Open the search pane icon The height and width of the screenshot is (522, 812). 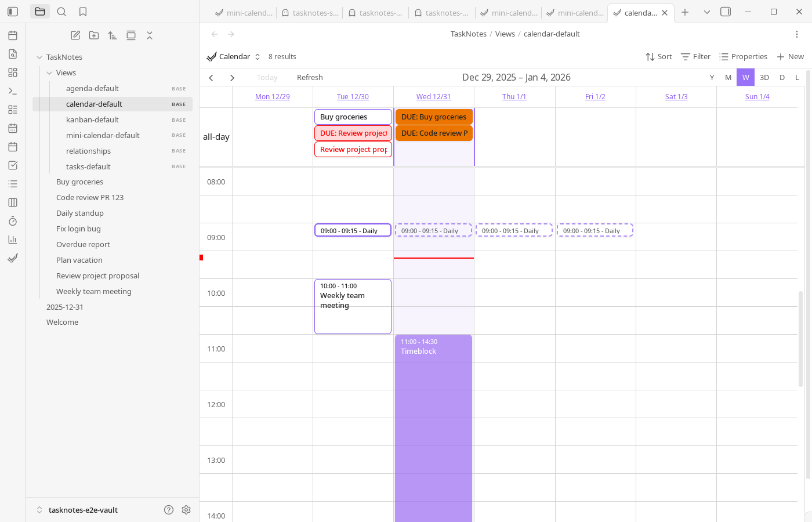click(x=61, y=12)
